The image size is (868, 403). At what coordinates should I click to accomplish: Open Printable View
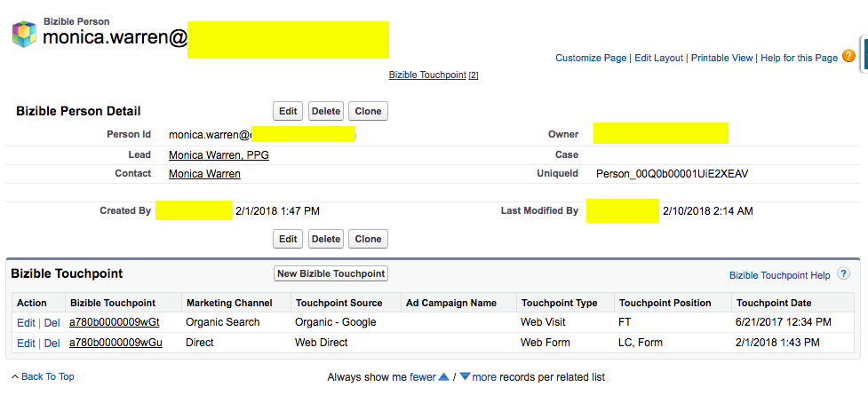[722, 58]
